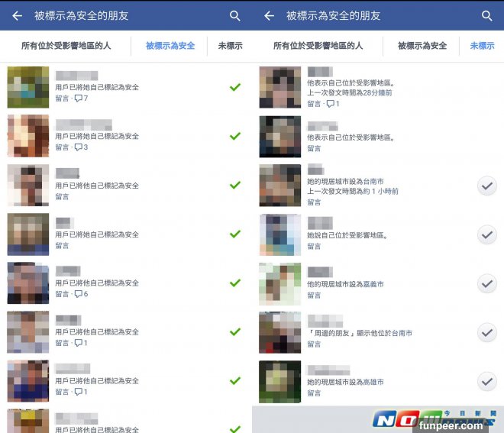The height and width of the screenshot is (433, 504).
Task: Open search in the left panel header
Action: tap(235, 16)
